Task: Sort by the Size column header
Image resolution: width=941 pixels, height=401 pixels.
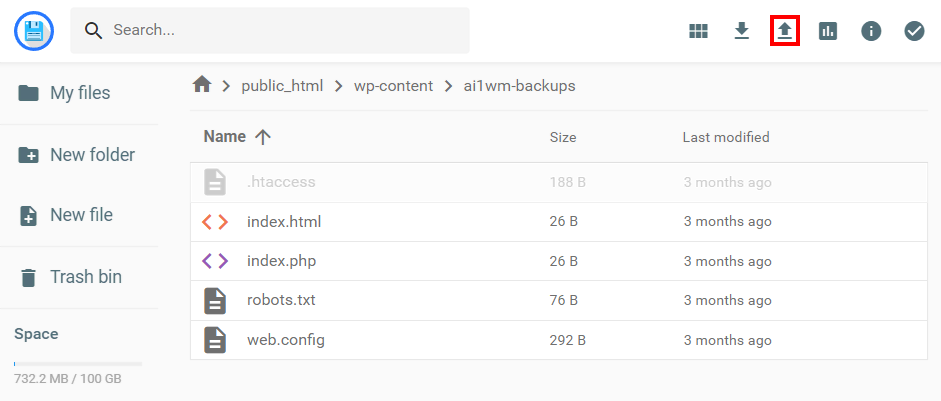Action: click(562, 137)
